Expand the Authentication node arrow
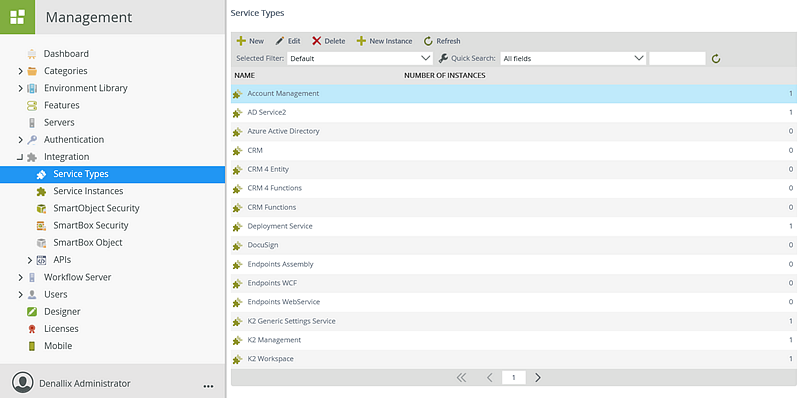This screenshot has width=800, height=398. [20, 140]
